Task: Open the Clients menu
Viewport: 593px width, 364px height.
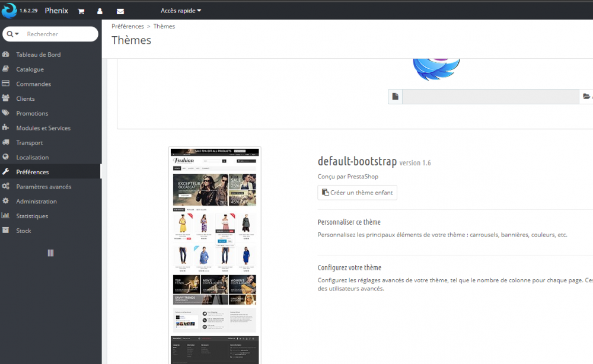Action: (x=50, y=98)
